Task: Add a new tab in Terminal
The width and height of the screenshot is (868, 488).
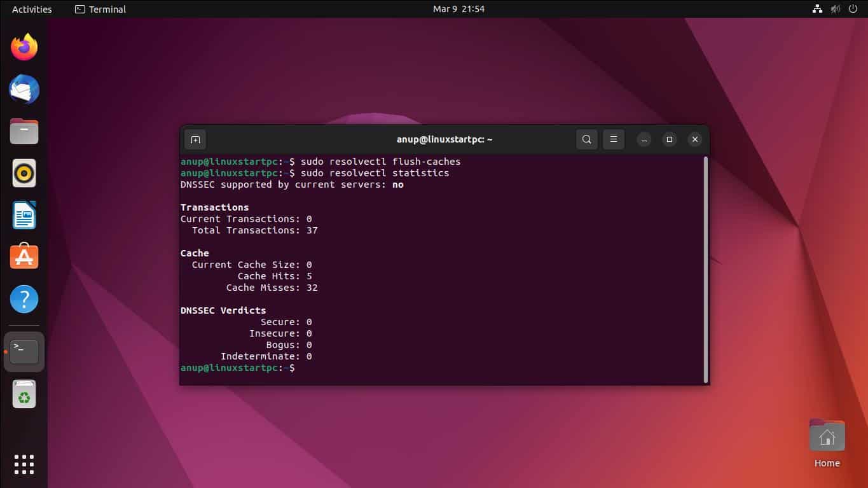Action: [x=195, y=139]
